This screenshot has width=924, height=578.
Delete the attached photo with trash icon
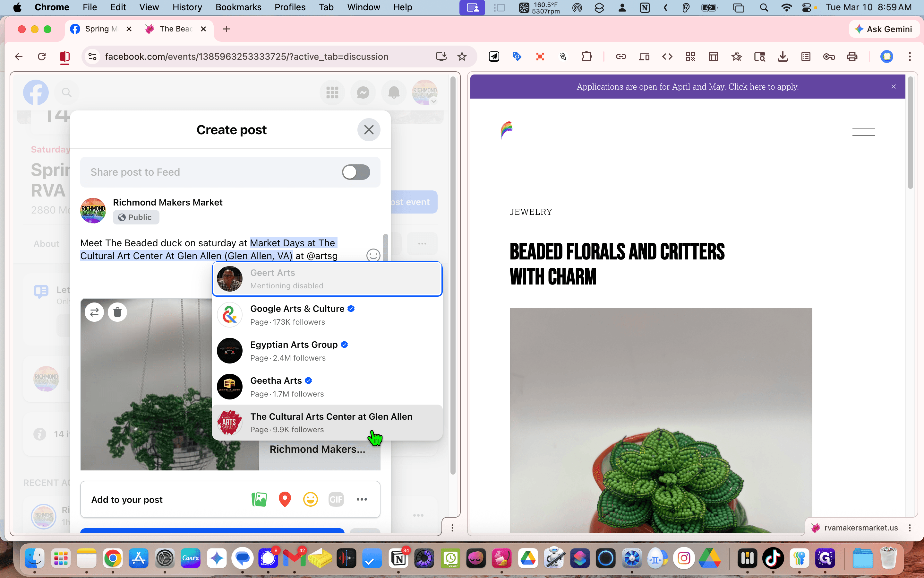click(x=118, y=312)
